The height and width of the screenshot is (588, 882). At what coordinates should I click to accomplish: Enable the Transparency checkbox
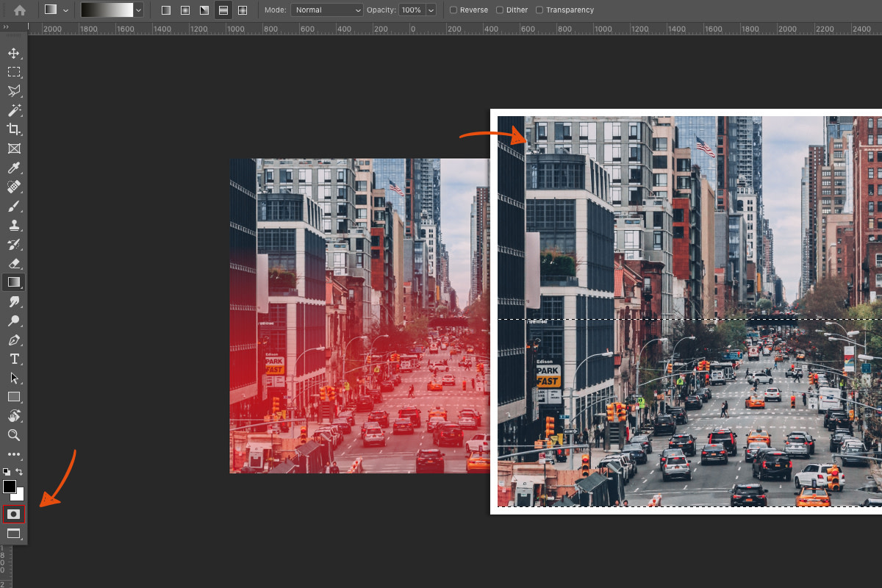(539, 10)
